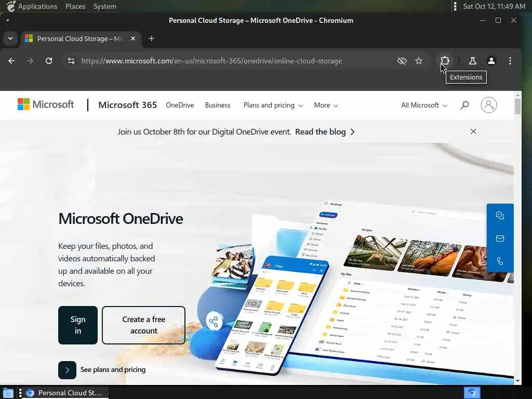Click the Chromium taskbar window button
Viewport: 532px width, 399px height.
click(66, 393)
